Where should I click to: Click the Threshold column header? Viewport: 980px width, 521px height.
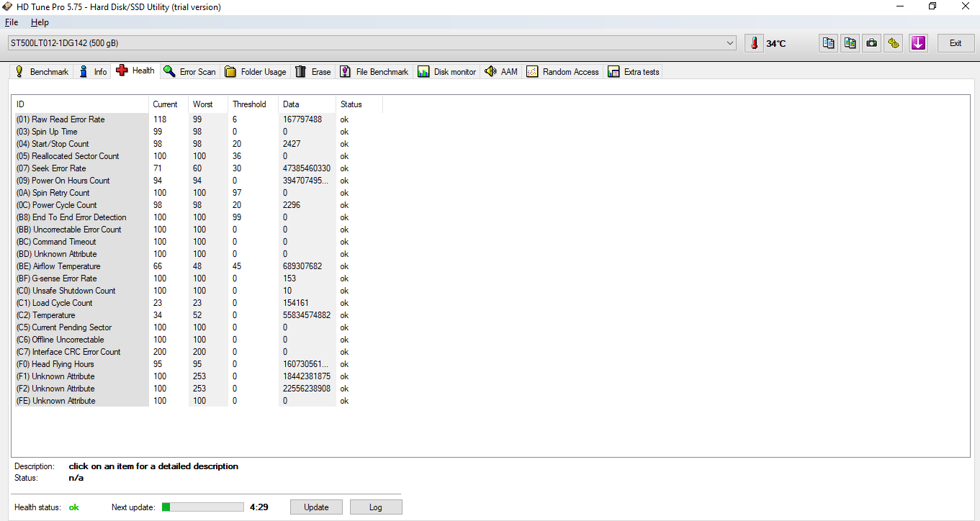253,104
